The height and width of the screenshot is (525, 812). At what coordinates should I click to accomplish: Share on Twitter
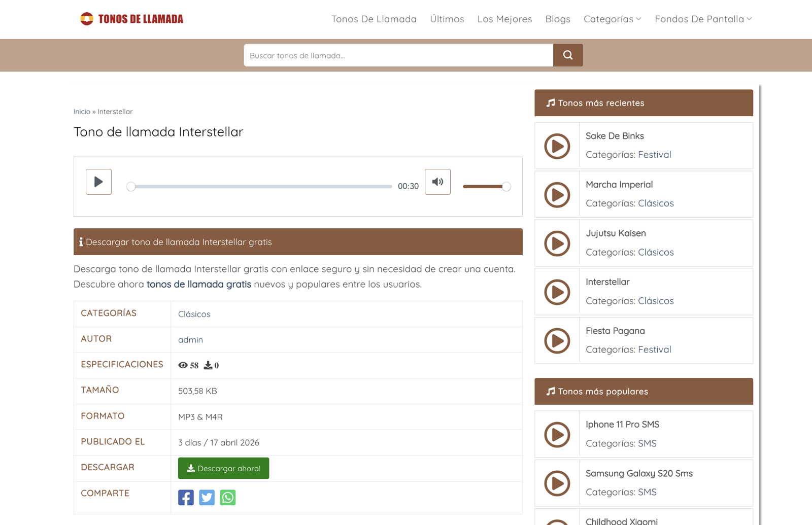[x=207, y=498]
